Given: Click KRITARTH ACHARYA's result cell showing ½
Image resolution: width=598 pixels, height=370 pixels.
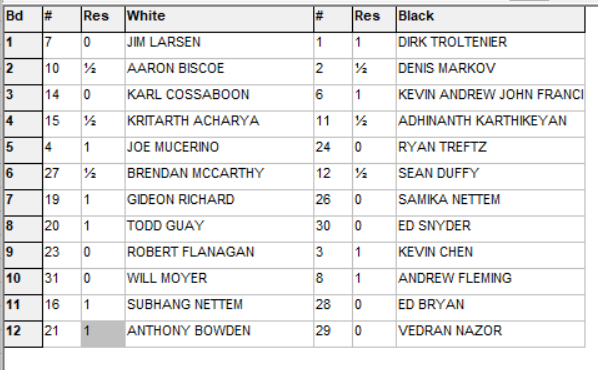Looking at the screenshot, I should pos(103,124).
